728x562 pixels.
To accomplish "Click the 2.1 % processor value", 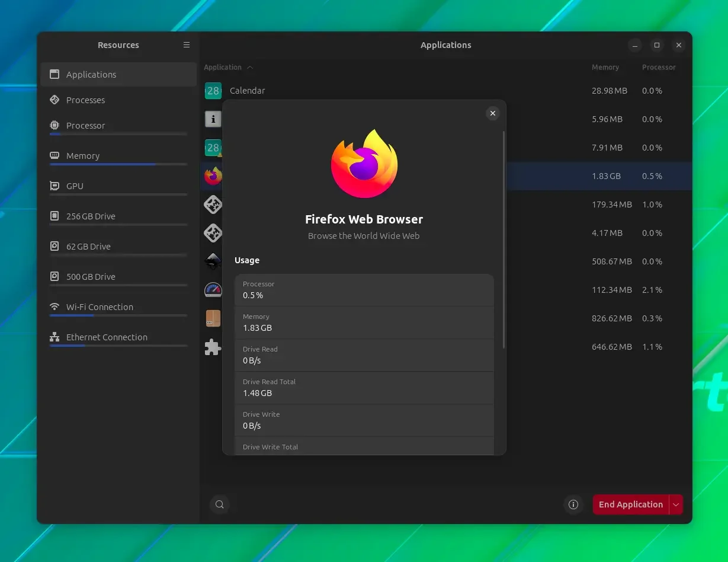I will click(652, 290).
